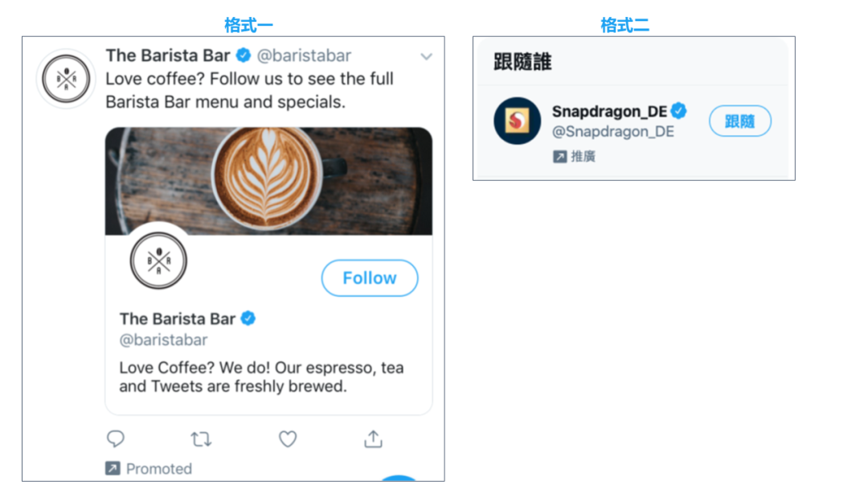Open the tweet options chevron dropdown
The width and height of the screenshot is (868, 489).
click(426, 56)
